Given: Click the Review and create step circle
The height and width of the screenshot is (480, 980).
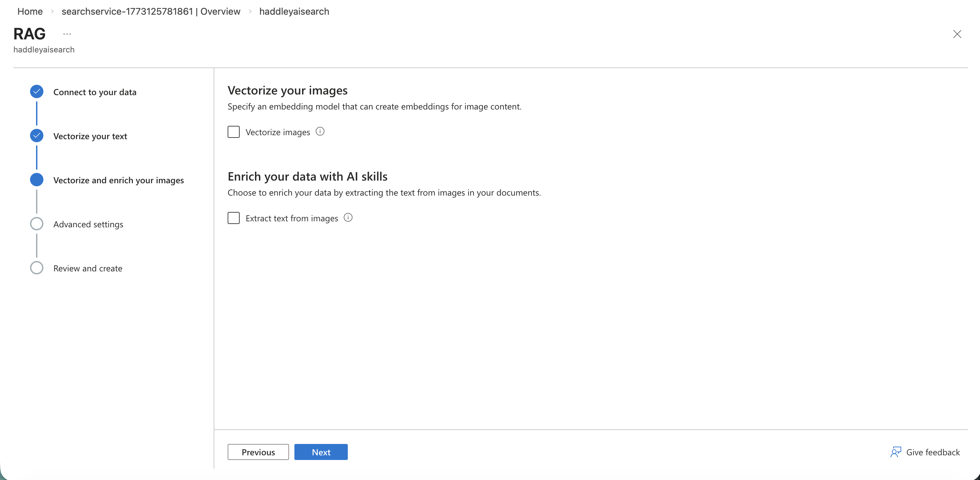Looking at the screenshot, I should (36, 268).
